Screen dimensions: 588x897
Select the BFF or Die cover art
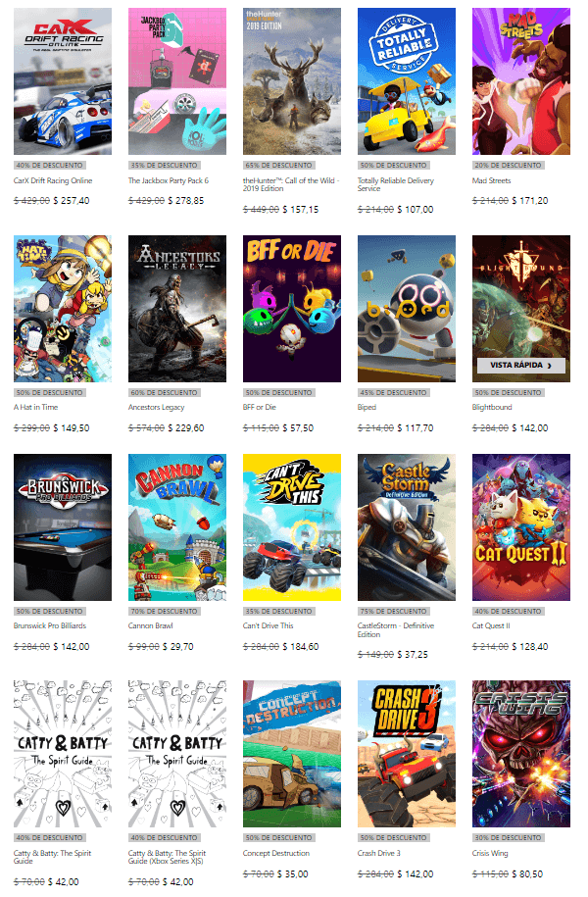click(x=292, y=309)
